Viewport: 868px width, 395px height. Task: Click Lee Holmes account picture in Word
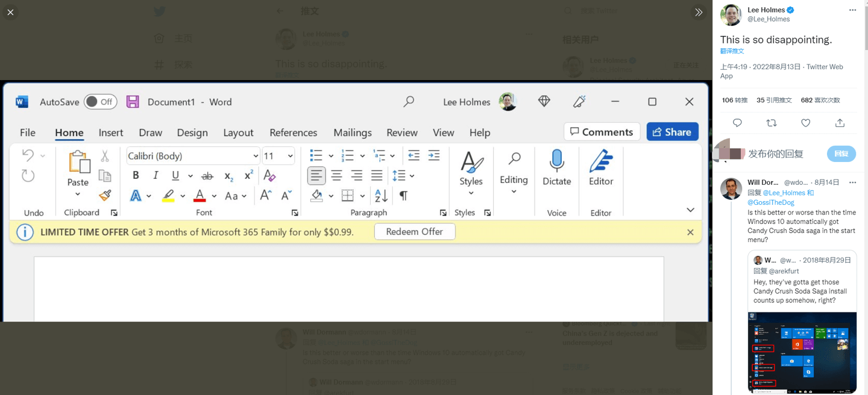pos(508,102)
